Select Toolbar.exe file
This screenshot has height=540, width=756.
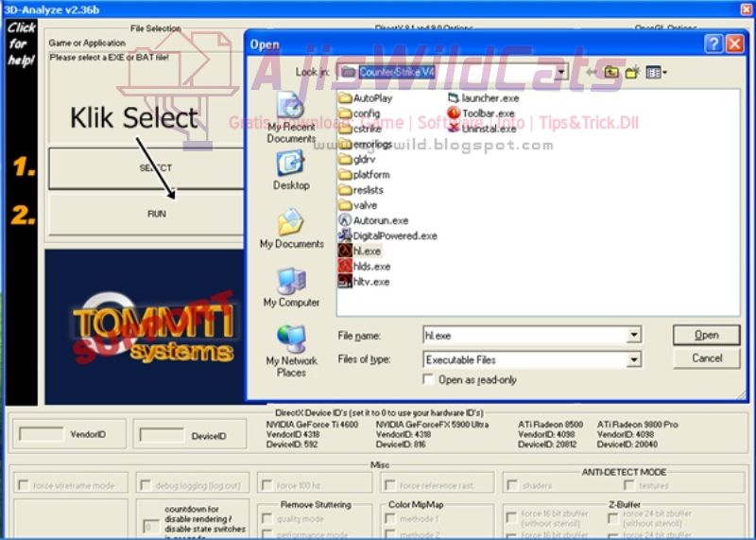click(x=481, y=113)
